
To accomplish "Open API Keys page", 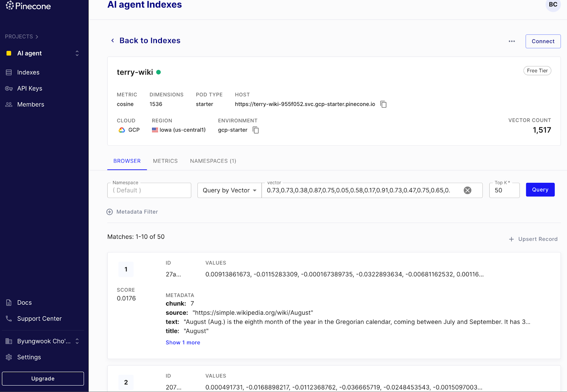I will pos(30,88).
